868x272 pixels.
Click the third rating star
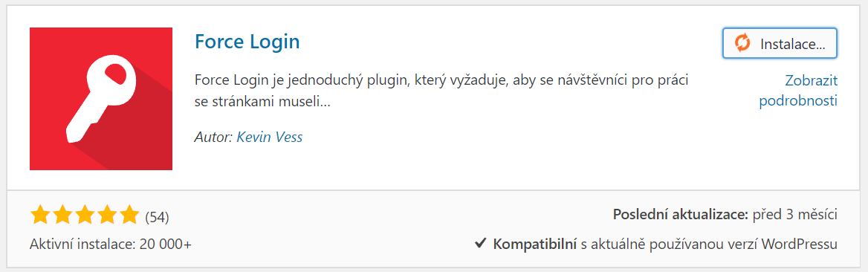84,214
